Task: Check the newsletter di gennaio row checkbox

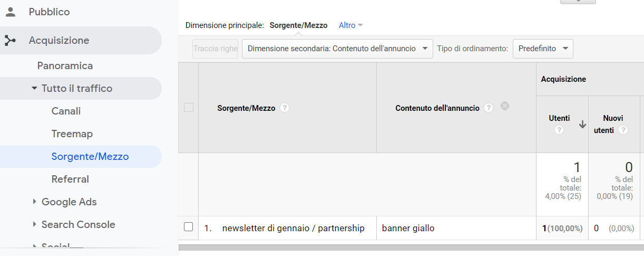Action: (x=189, y=227)
